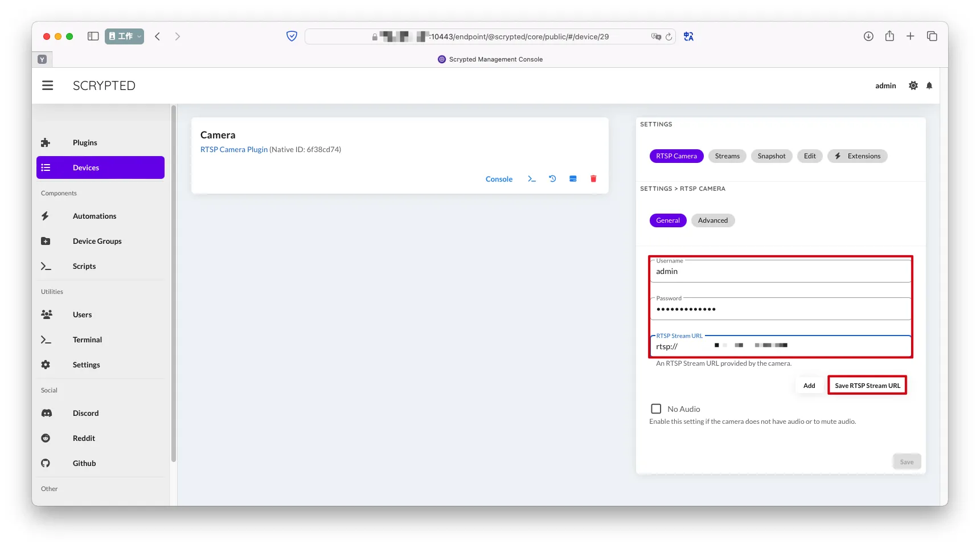Click the Reddit logo icon

point(46,438)
